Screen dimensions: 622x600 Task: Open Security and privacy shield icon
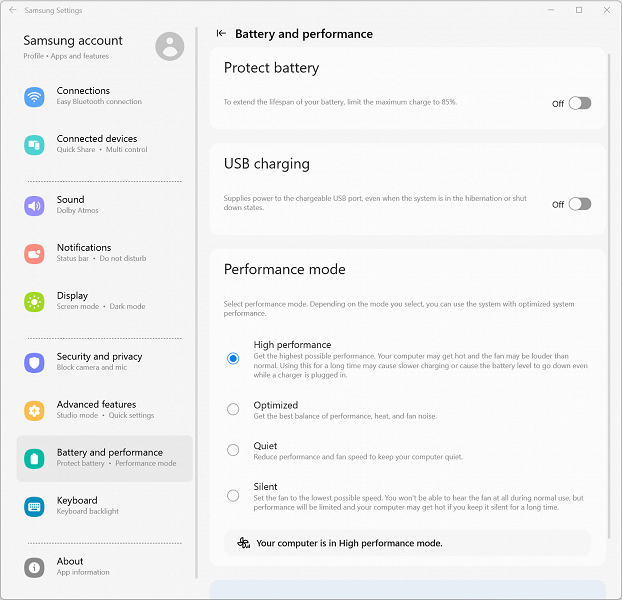coord(35,362)
